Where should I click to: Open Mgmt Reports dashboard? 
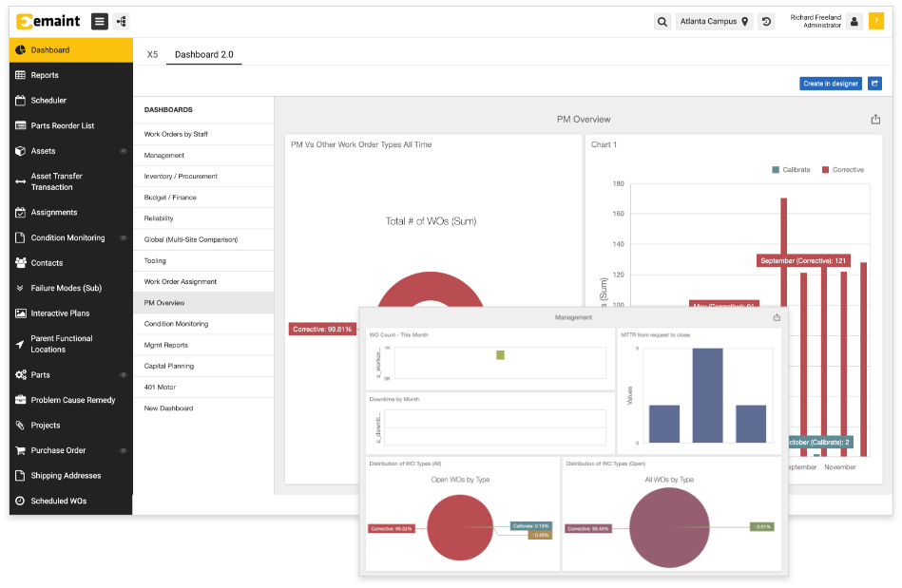[203, 346]
